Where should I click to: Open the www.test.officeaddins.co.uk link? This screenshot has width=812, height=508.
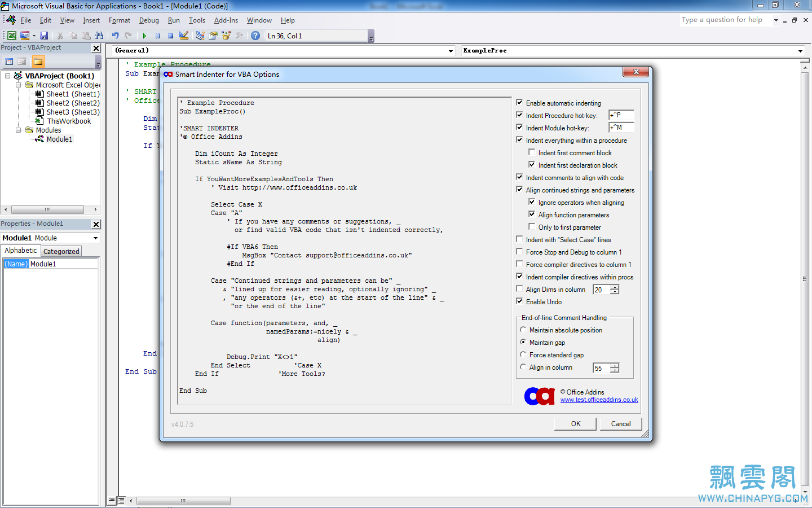599,400
